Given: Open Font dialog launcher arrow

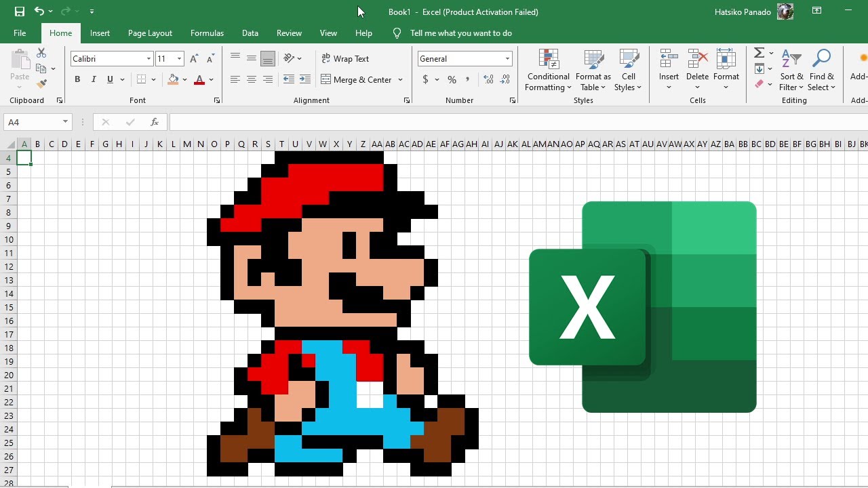Looking at the screenshot, I should coord(217,100).
